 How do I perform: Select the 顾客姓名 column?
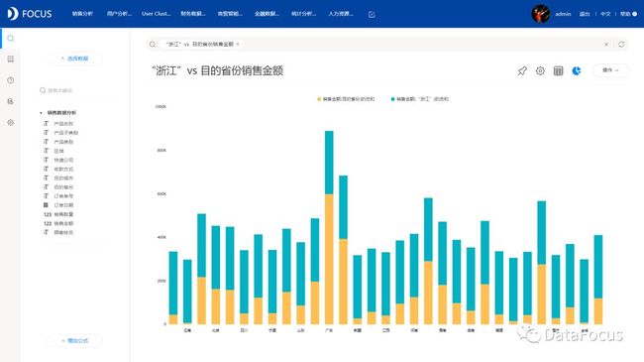[63, 232]
